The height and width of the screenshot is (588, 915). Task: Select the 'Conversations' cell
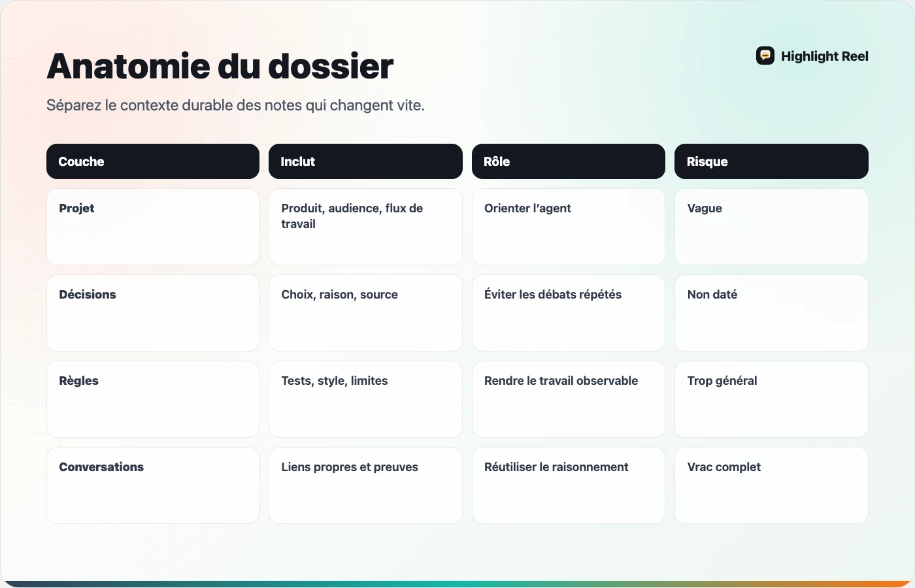[153, 485]
